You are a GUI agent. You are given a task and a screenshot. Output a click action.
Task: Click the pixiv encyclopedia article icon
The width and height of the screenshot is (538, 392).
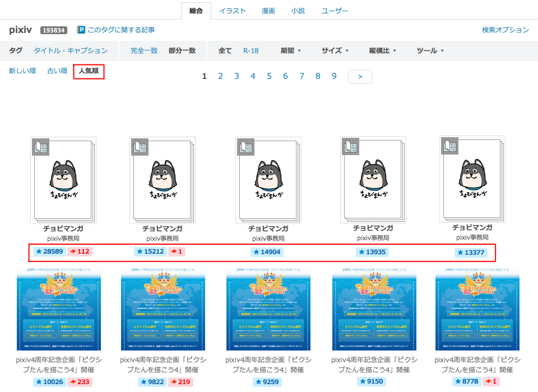[81, 30]
